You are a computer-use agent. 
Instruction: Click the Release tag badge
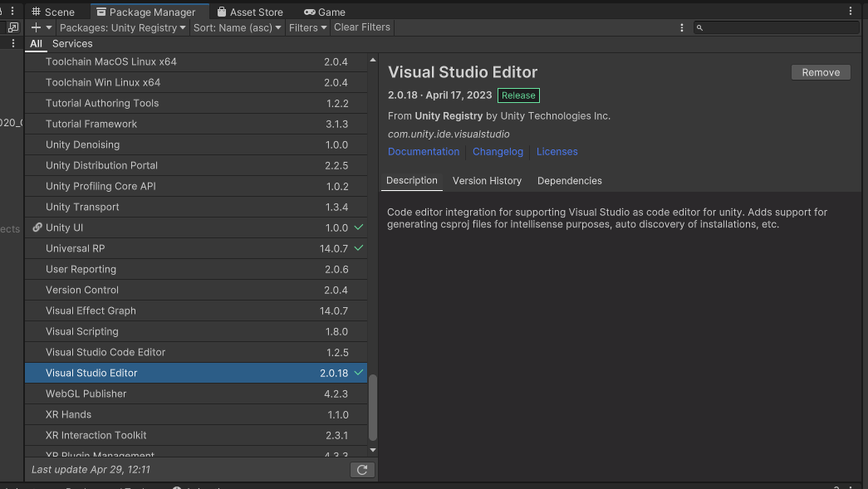tap(518, 95)
